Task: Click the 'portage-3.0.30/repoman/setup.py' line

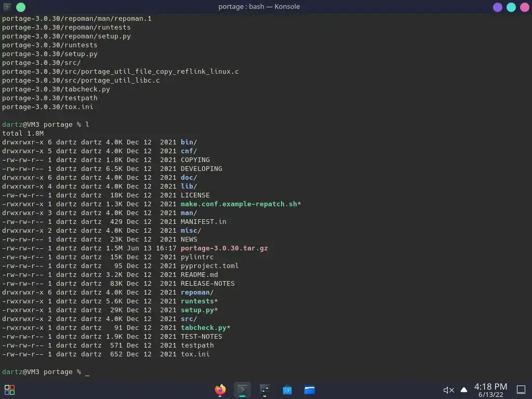Action: click(66, 36)
